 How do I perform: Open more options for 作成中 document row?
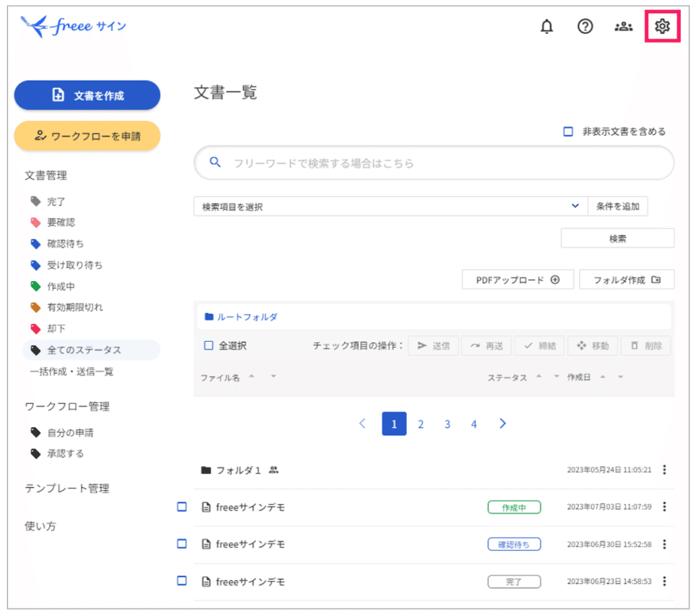click(x=664, y=506)
